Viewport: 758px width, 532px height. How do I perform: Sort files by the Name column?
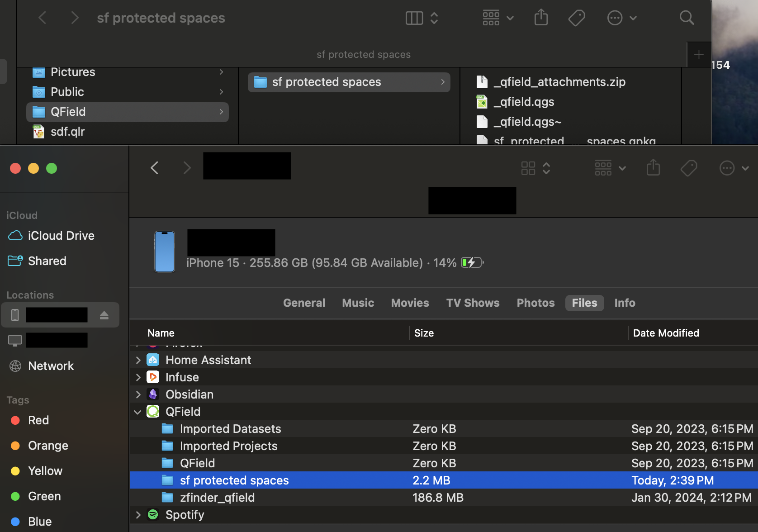click(270, 333)
